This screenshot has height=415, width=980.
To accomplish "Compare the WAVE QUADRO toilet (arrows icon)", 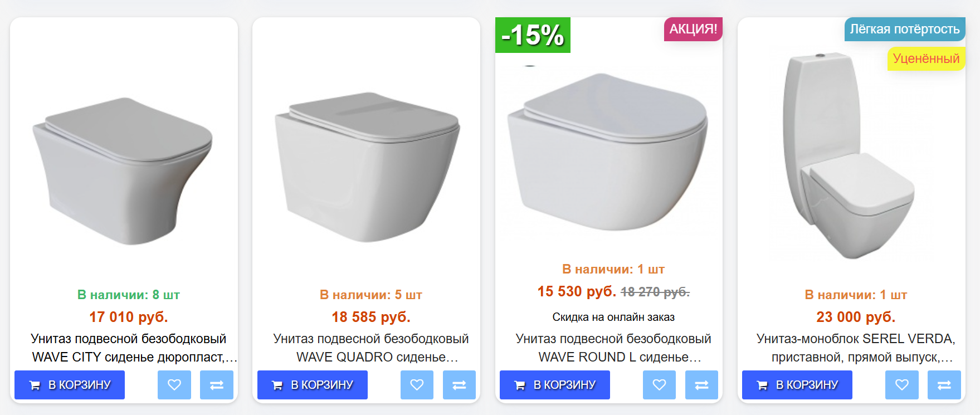I will [x=459, y=385].
